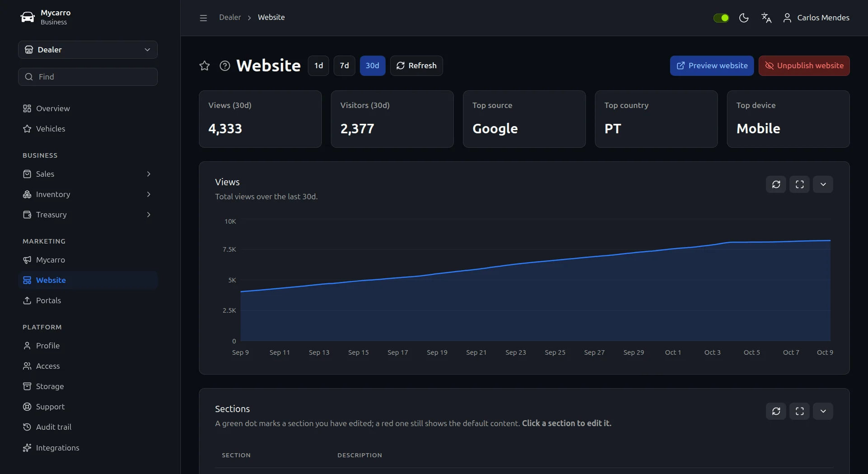Click the Dealer breadcrumb link

pyautogui.click(x=230, y=18)
